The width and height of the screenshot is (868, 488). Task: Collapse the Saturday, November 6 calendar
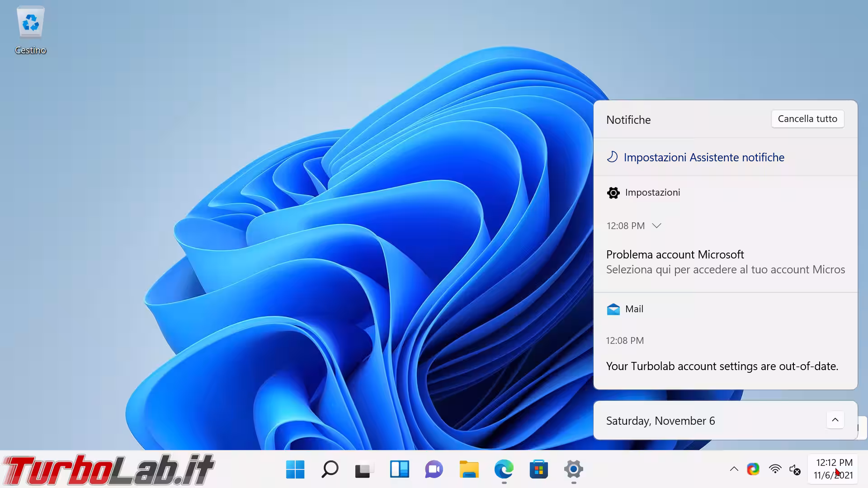[835, 420]
